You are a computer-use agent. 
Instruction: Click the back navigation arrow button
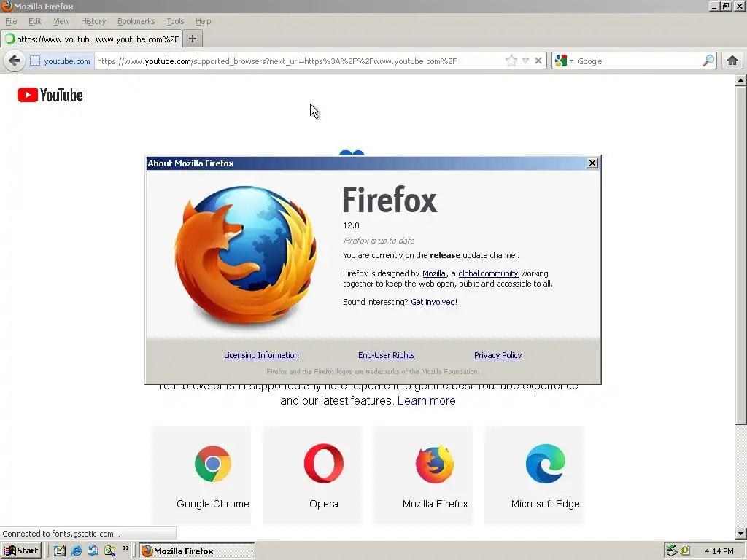[x=15, y=61]
